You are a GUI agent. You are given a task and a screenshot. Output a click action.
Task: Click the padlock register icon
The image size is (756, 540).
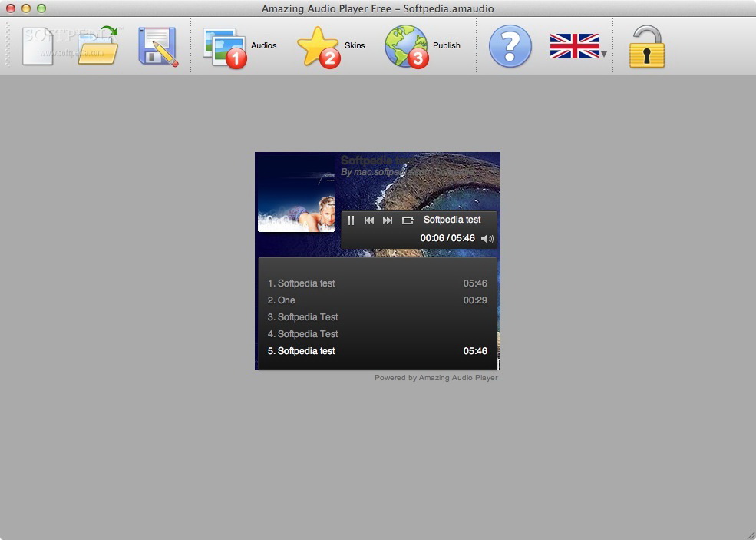pyautogui.click(x=647, y=46)
